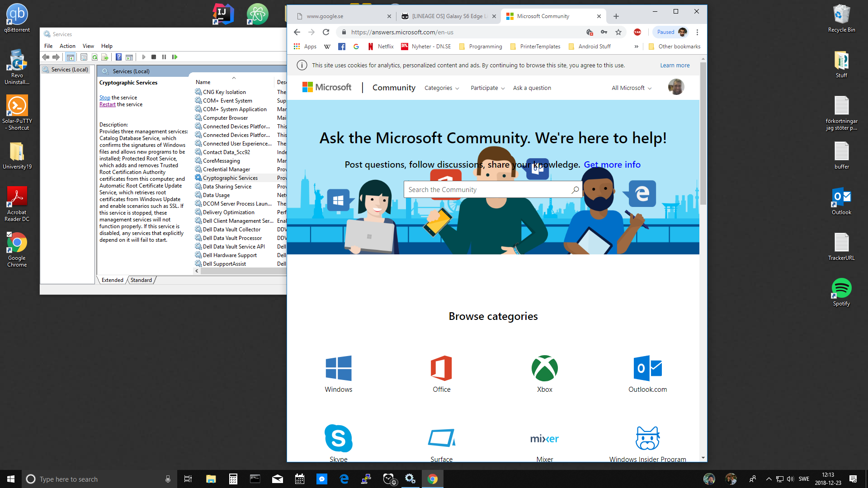
Task: Click the Restart Service toolbar icon
Action: pyautogui.click(x=175, y=57)
